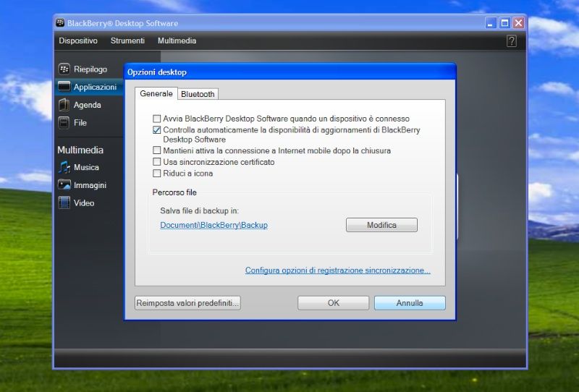The image size is (579, 392).
Task: Click the Agenda book icon
Action: 64,105
